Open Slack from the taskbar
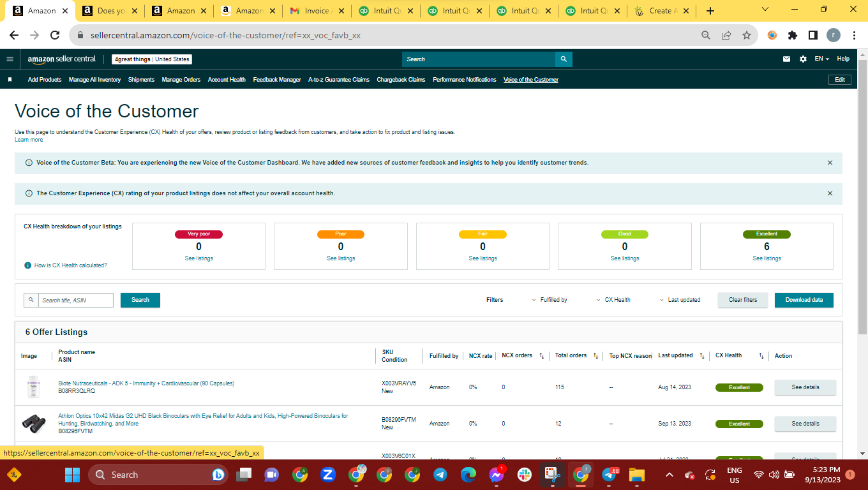 coord(524,475)
